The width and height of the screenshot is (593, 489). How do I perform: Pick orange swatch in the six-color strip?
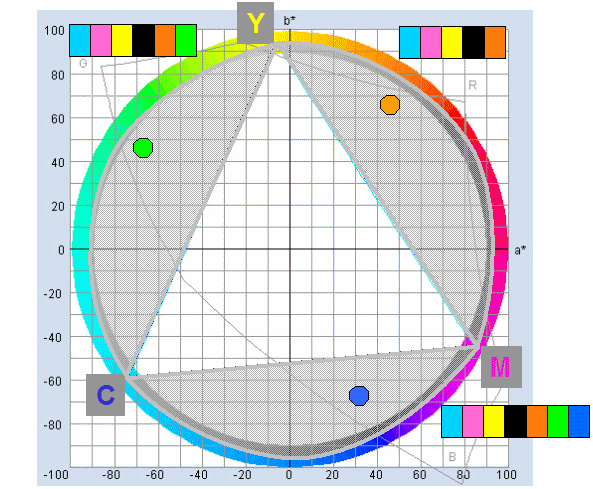coord(165,40)
